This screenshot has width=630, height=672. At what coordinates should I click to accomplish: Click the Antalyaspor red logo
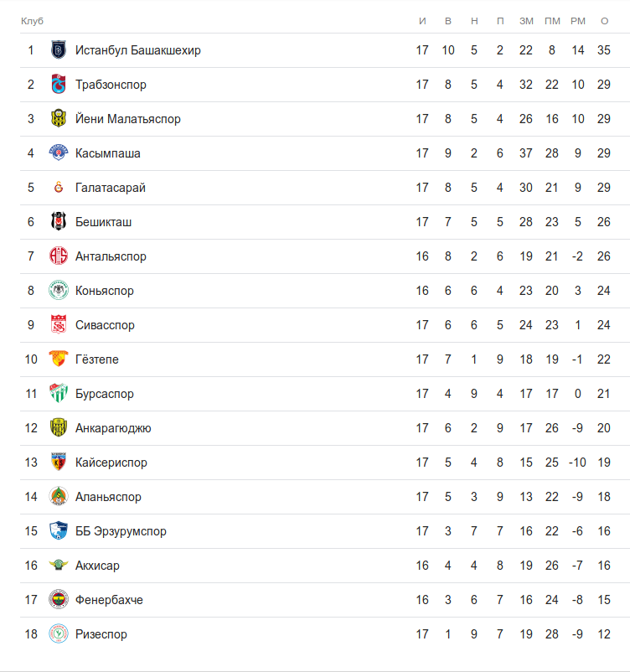pyautogui.click(x=59, y=256)
